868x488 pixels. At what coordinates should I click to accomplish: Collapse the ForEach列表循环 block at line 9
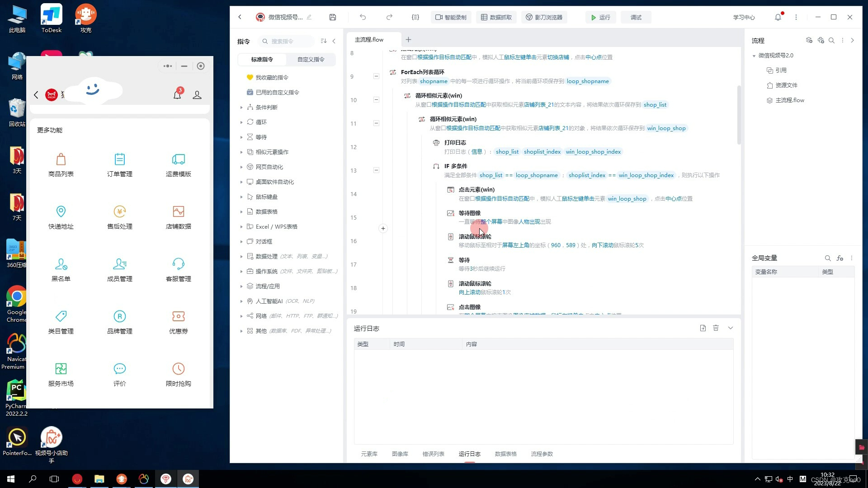[376, 76]
